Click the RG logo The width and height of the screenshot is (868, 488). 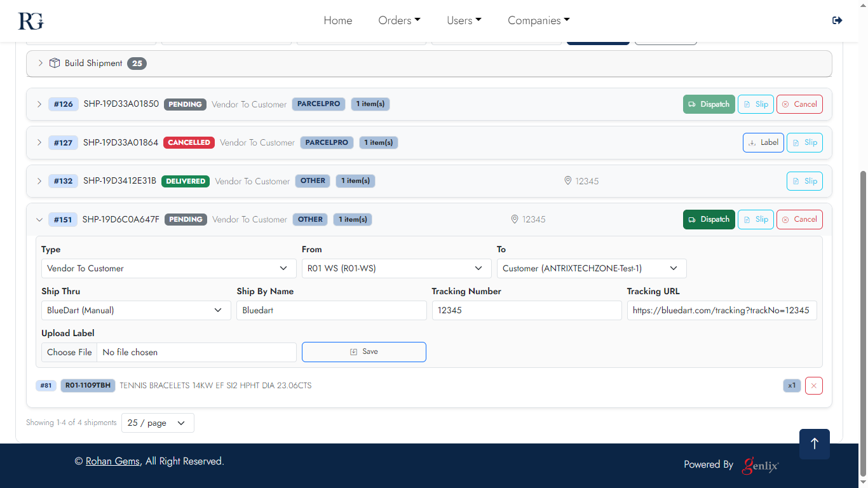pyautogui.click(x=31, y=21)
